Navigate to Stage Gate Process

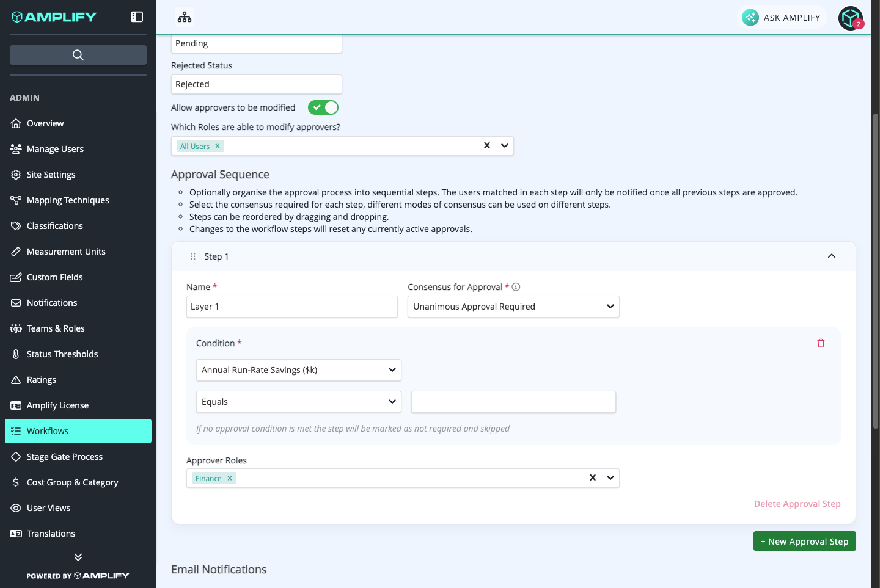(78, 457)
